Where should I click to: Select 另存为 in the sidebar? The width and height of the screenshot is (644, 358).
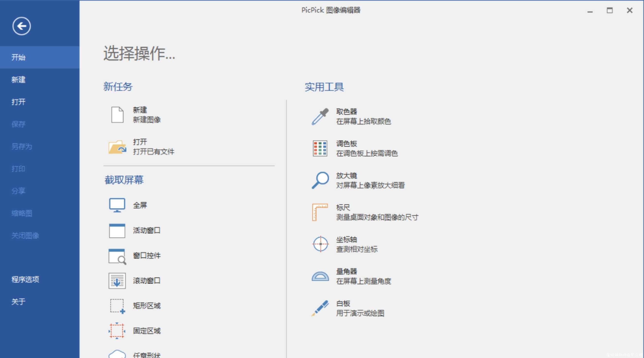click(x=40, y=146)
